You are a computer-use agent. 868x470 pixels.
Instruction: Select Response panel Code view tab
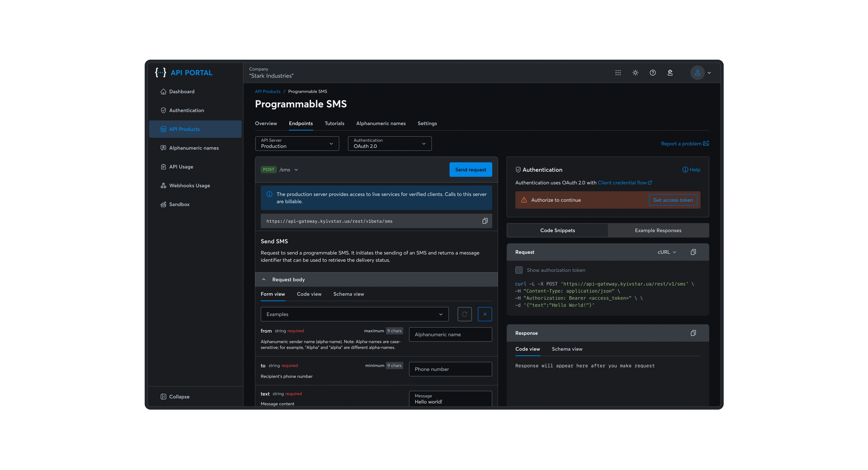click(528, 349)
